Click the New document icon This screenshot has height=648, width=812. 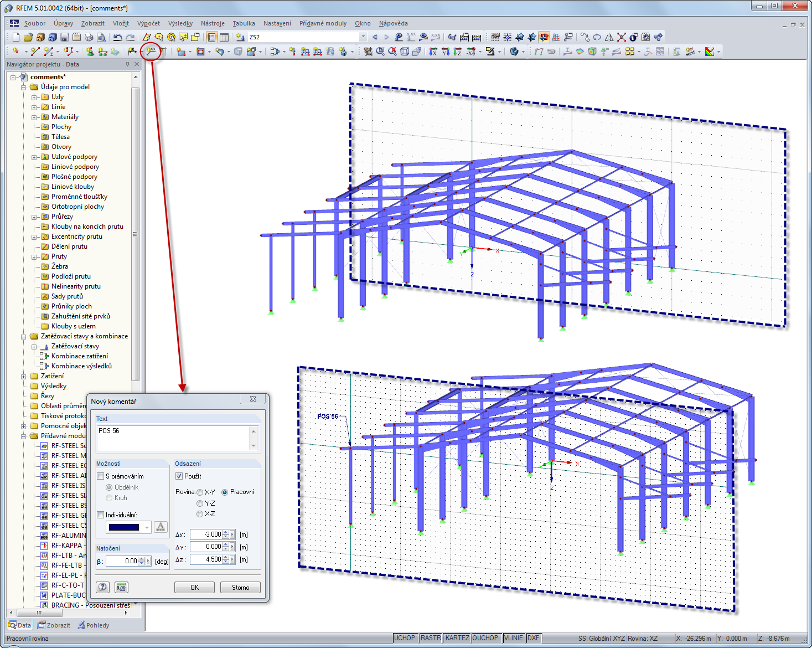(x=15, y=37)
